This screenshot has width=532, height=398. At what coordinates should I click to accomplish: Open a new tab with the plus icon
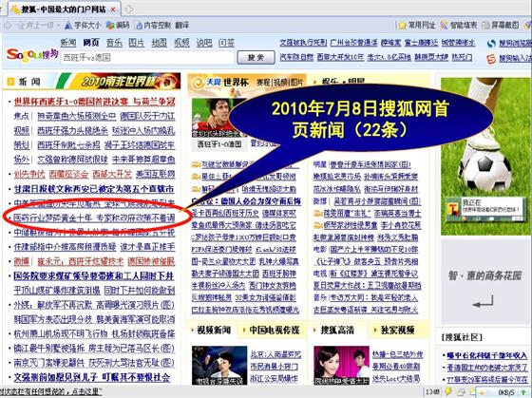point(128,9)
